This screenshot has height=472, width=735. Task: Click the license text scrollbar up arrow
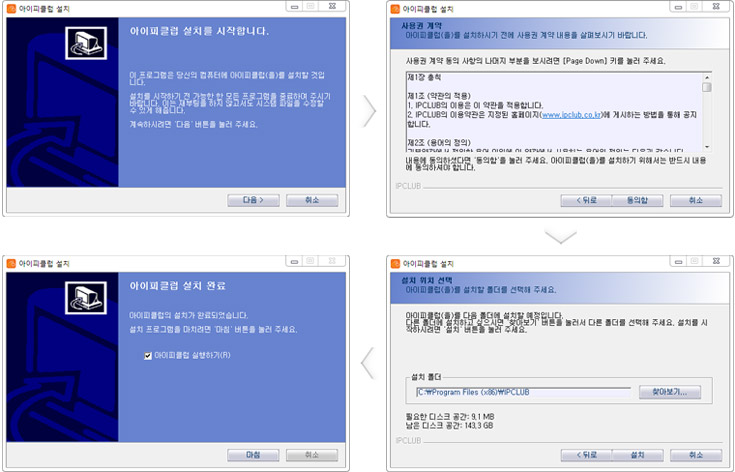click(707, 77)
